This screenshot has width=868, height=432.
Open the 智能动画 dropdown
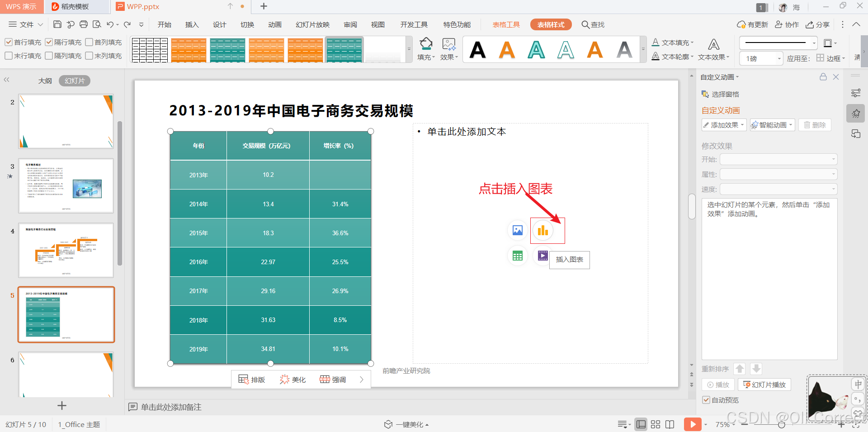click(773, 125)
